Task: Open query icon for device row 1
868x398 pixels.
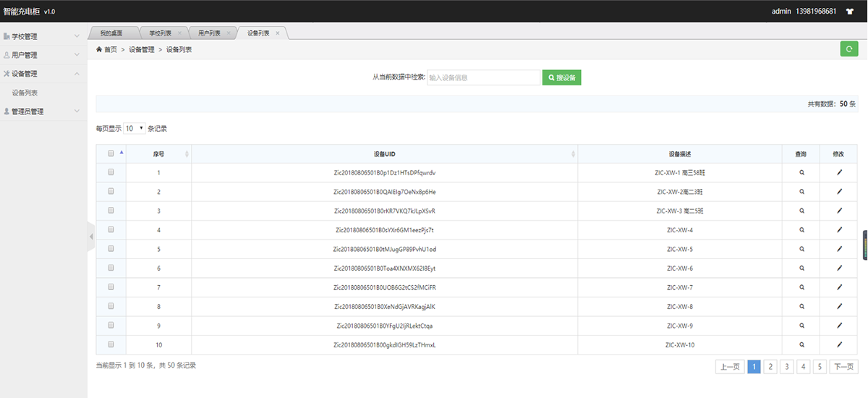Action: click(801, 173)
